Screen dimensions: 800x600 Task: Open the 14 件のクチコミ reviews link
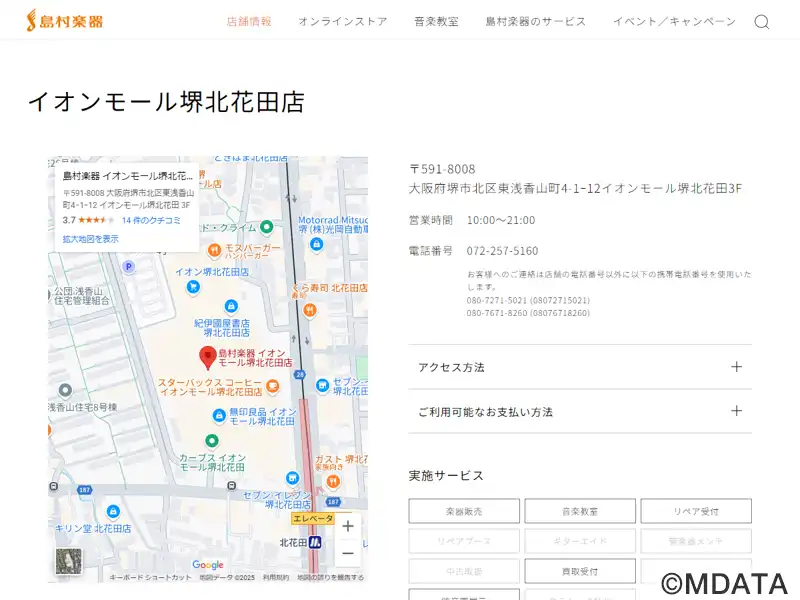151,220
